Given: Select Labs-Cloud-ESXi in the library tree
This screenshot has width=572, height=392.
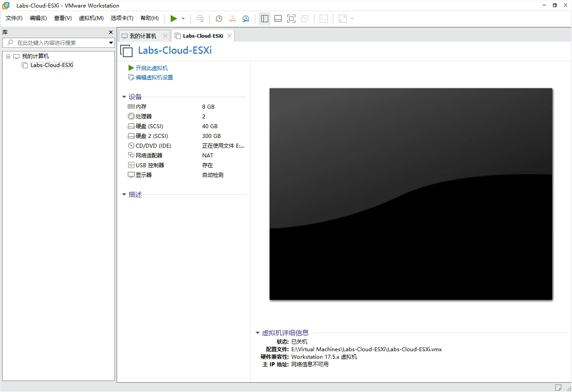Looking at the screenshot, I should 51,65.
